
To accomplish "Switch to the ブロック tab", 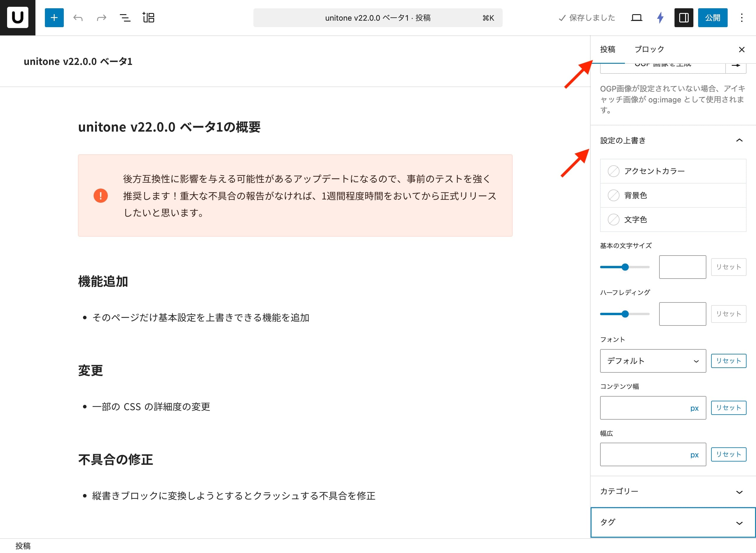I will click(x=649, y=50).
